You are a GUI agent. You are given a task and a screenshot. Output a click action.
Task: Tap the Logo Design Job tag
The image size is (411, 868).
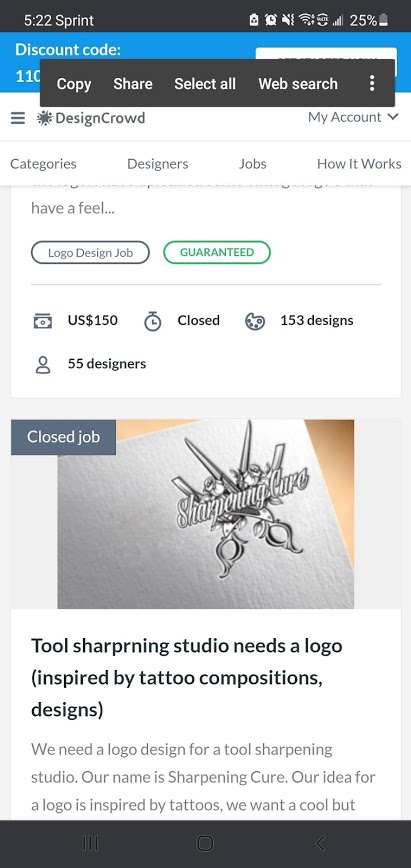pos(90,252)
